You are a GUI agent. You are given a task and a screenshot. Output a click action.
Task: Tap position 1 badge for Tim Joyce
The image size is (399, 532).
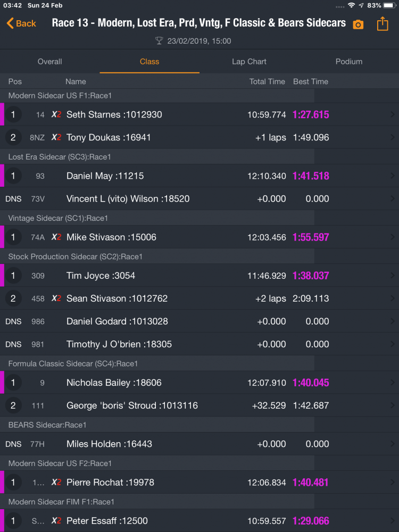[13, 276]
